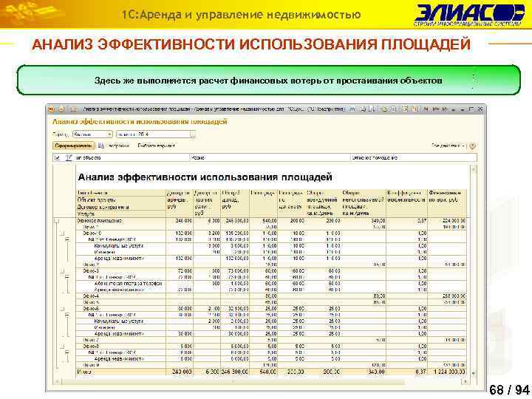The width and height of the screenshot is (532, 399).
Task: Click the Равно comparison cell in filter row
Action: [270, 158]
